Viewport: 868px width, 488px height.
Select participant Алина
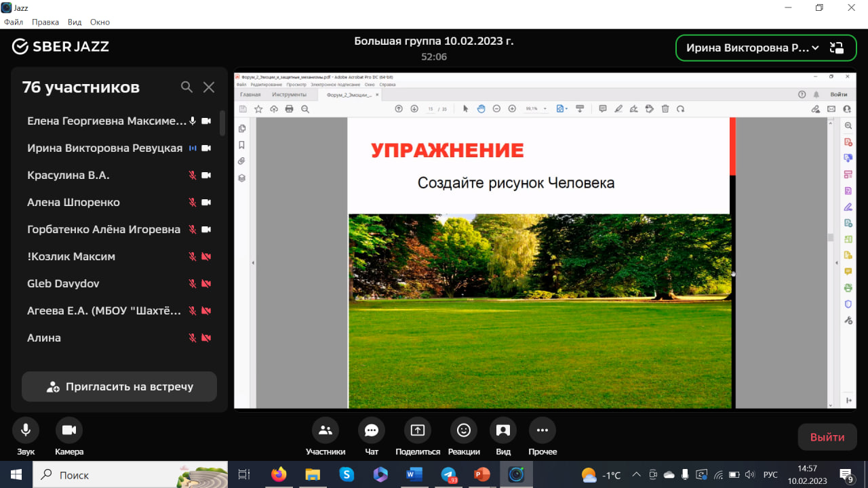click(x=44, y=338)
